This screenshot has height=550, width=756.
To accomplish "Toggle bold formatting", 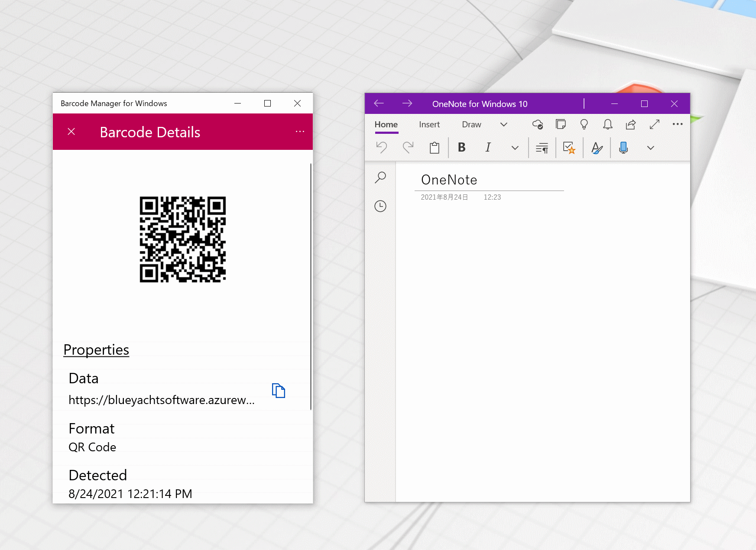I will click(x=462, y=148).
